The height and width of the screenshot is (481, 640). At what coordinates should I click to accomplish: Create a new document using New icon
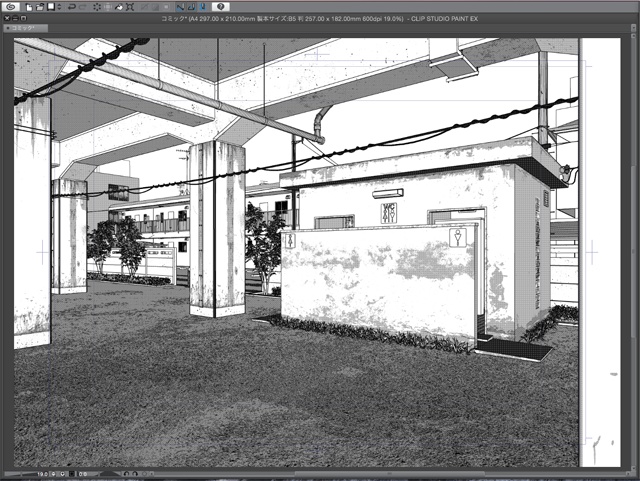coord(29,7)
